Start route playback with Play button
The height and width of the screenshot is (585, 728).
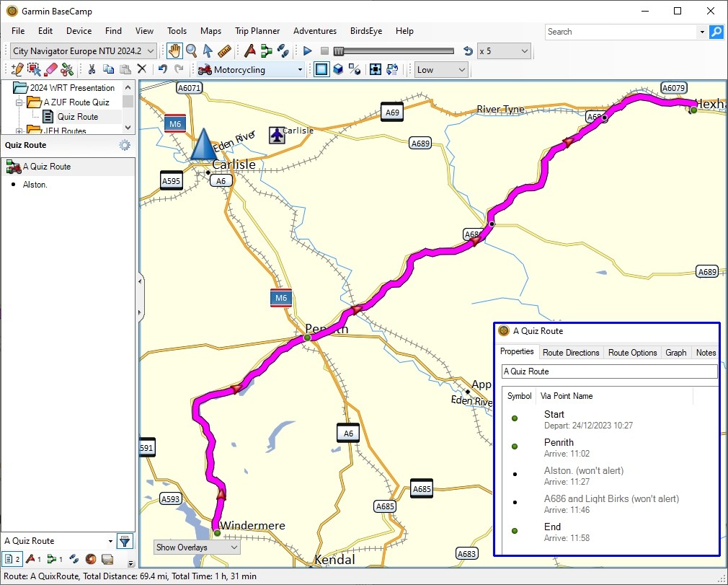[307, 50]
